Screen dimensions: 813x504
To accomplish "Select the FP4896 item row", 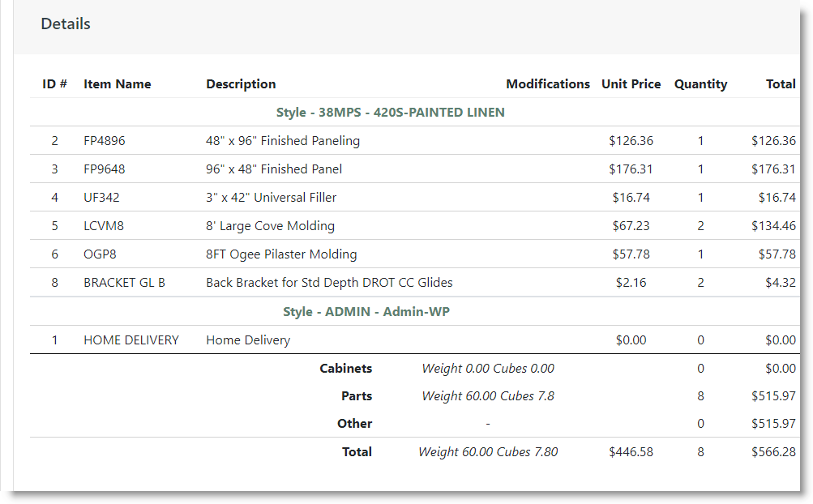I will (414, 140).
